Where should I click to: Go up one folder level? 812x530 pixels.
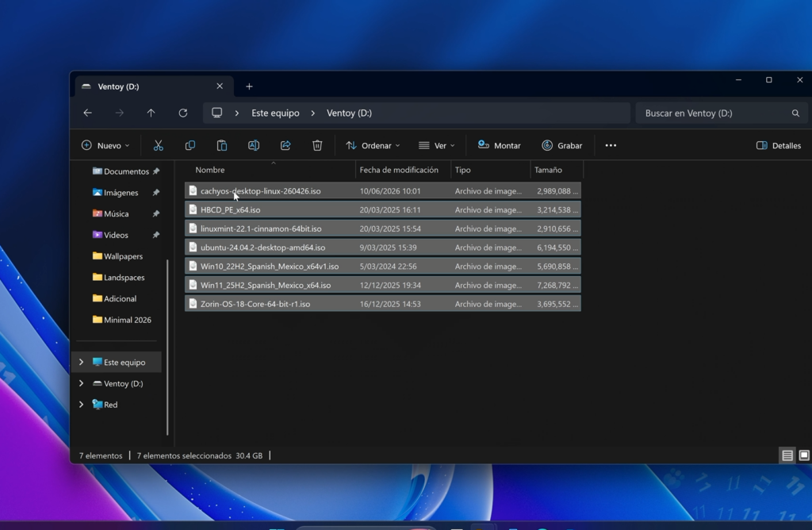coord(151,113)
